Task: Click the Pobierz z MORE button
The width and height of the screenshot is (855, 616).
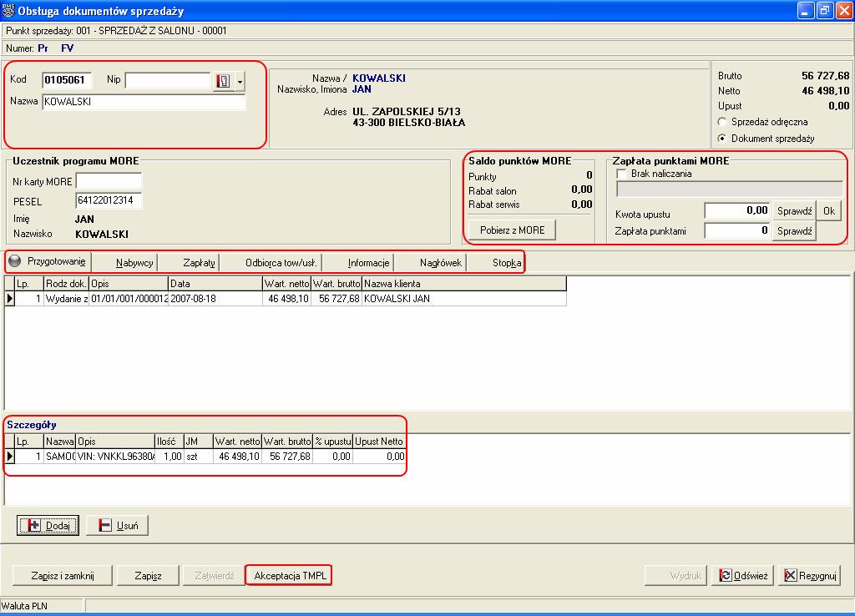Action: 512,230
